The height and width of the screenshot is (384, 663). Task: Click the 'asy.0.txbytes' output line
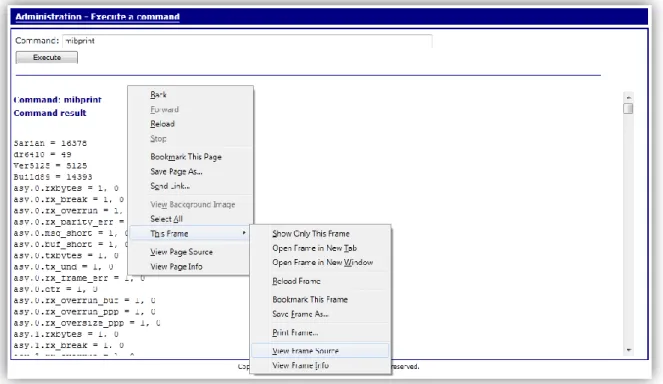click(x=66, y=256)
